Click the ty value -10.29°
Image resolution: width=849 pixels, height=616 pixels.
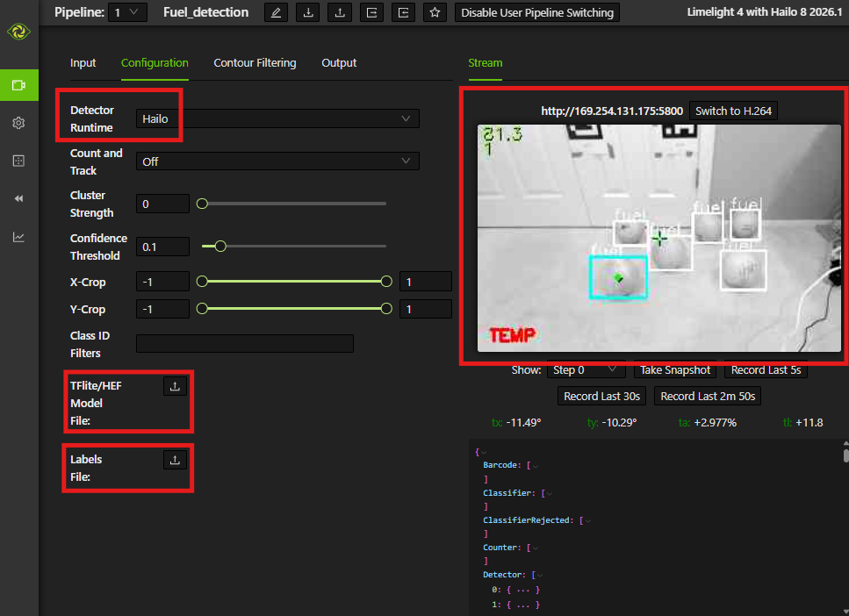[620, 423]
